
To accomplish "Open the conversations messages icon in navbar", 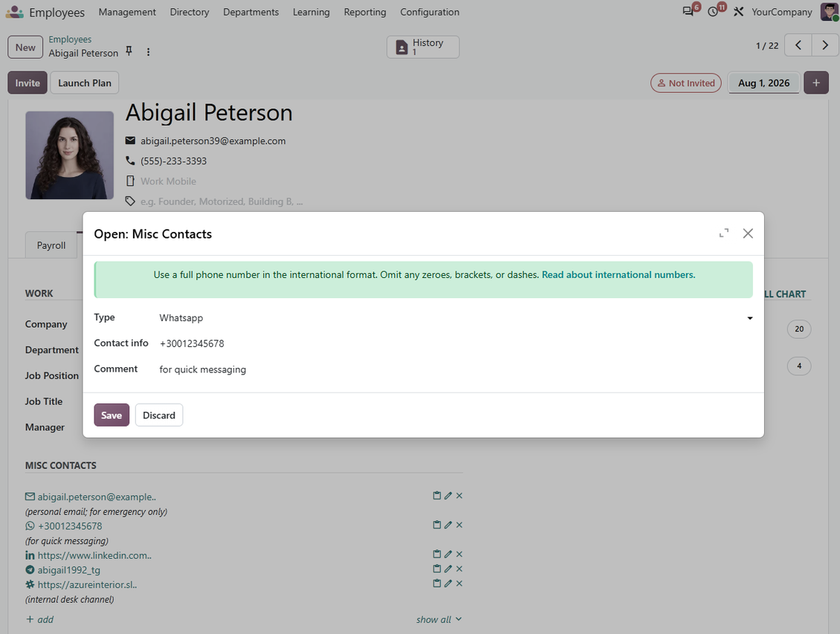I will pos(688,11).
